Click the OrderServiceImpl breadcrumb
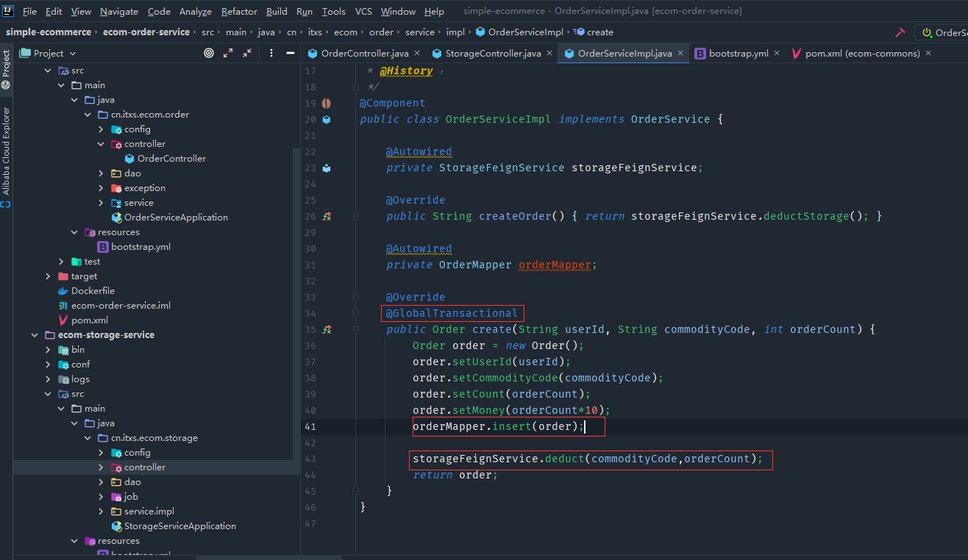 [x=519, y=32]
